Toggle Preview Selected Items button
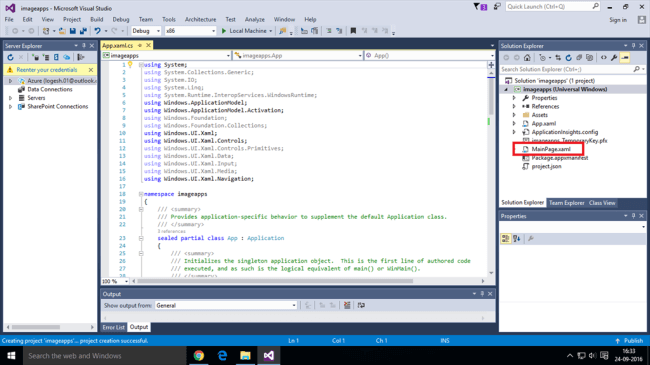The height and width of the screenshot is (365, 650). [625, 58]
